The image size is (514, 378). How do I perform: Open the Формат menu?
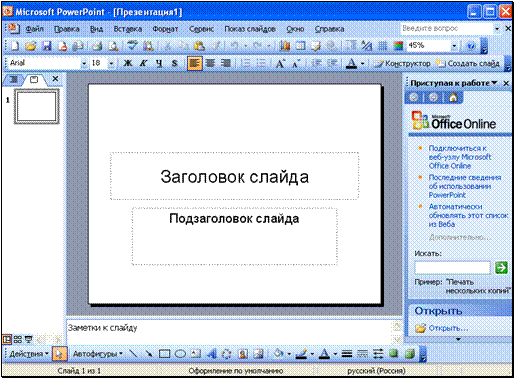point(165,29)
